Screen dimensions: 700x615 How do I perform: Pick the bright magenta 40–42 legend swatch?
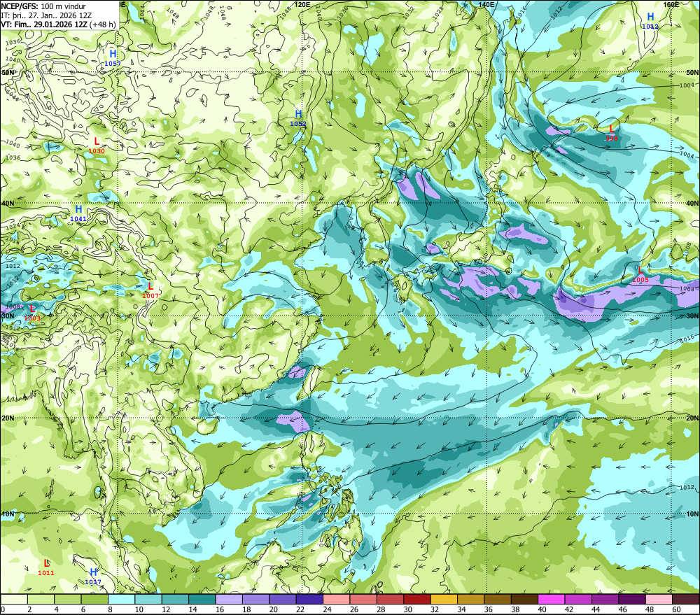[x=552, y=599]
